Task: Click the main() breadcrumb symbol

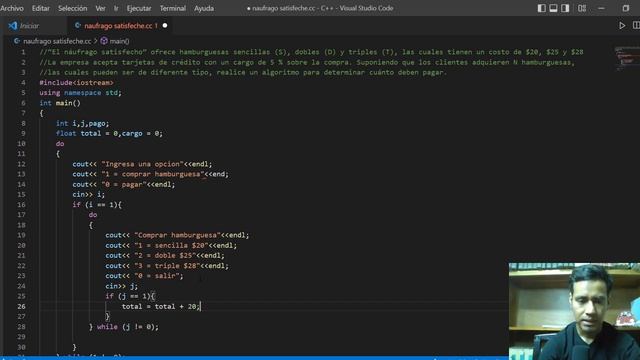Action: [x=119, y=41]
